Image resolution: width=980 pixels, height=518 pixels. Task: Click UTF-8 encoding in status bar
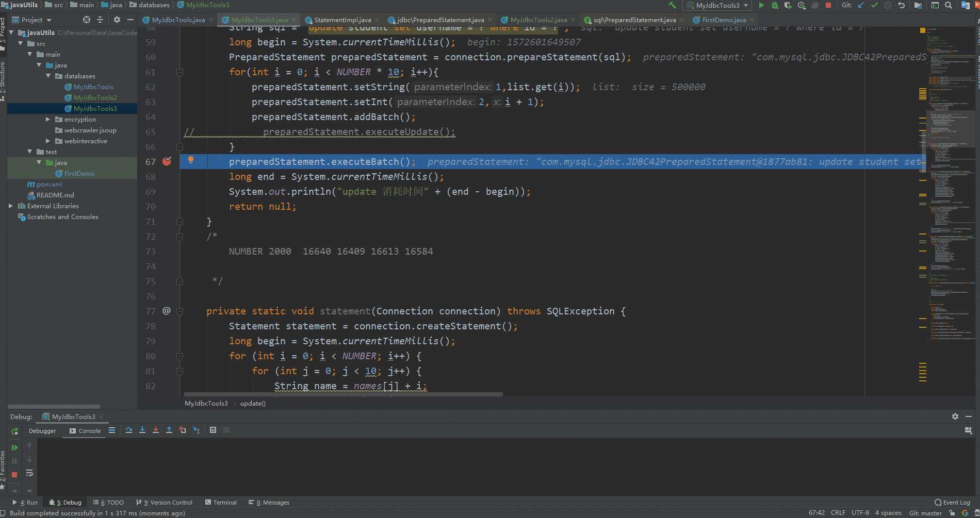point(860,513)
